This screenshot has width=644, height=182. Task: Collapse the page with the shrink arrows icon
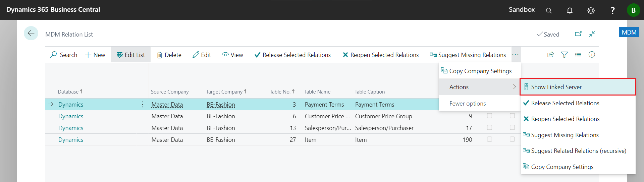pos(592,34)
